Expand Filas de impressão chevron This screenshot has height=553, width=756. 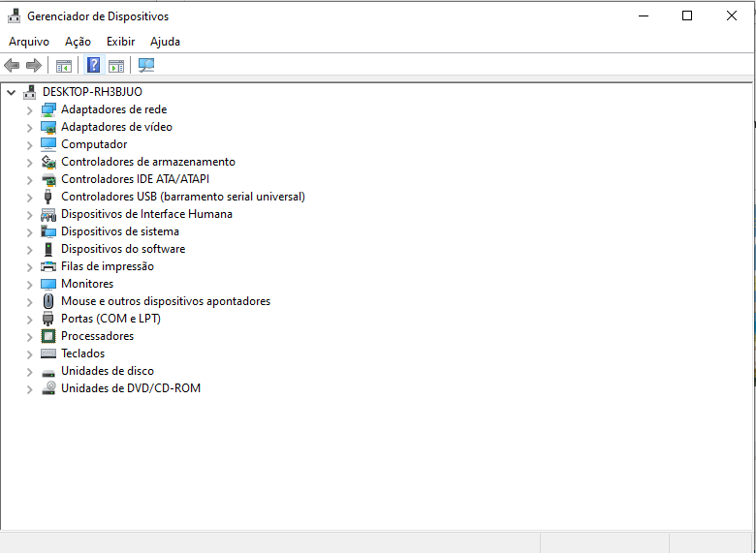click(29, 267)
